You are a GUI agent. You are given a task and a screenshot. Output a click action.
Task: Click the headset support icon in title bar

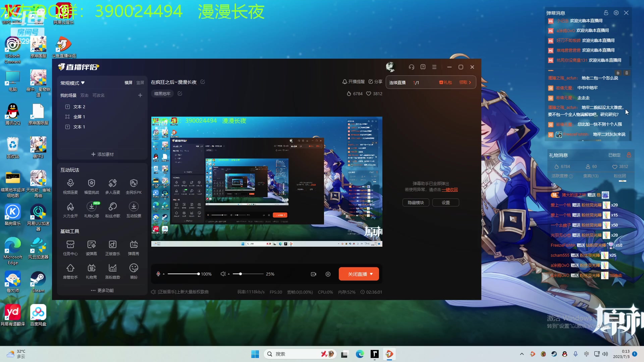click(x=412, y=67)
